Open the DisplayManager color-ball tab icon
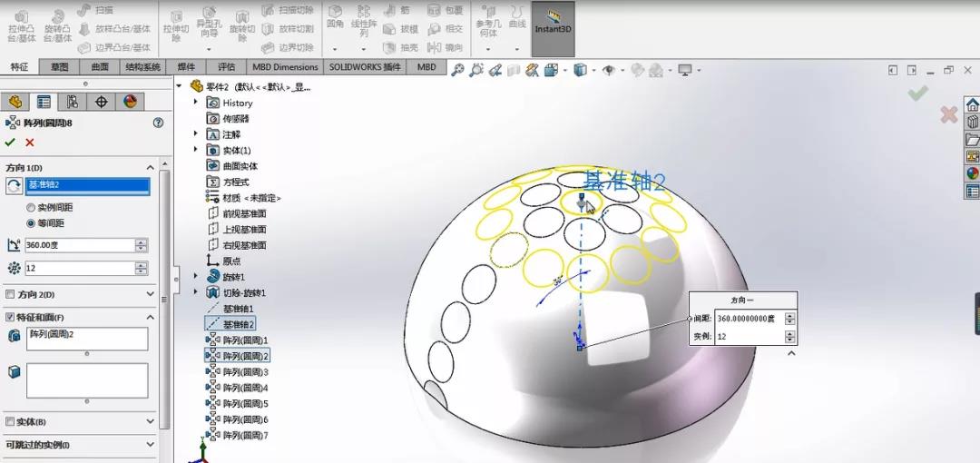 point(130,102)
